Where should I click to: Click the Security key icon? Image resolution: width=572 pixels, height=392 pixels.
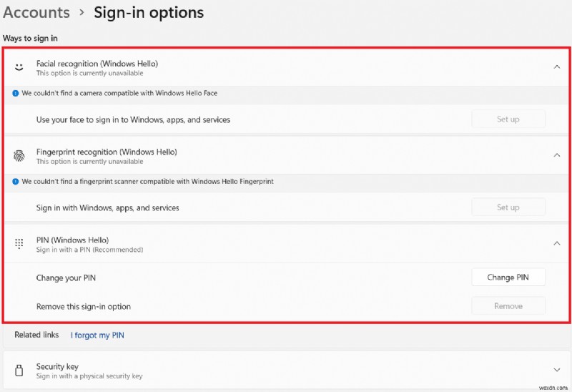click(19, 370)
